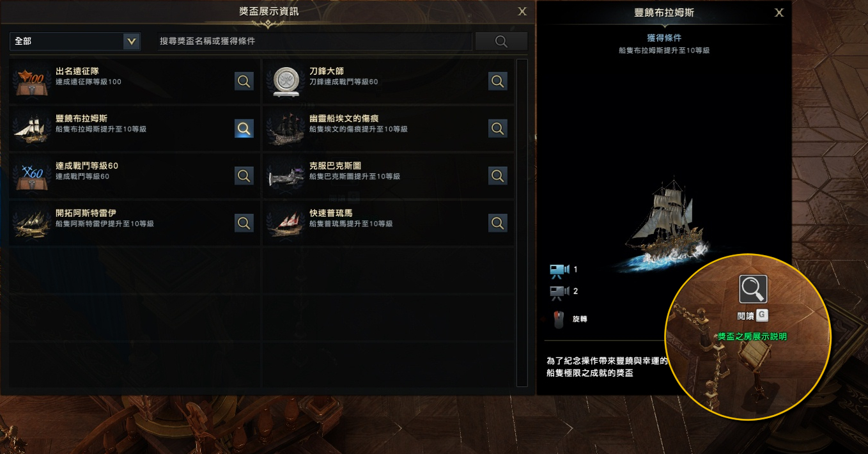Switch to camera view 1
Image resolution: width=868 pixels, height=454 pixels.
point(560,271)
